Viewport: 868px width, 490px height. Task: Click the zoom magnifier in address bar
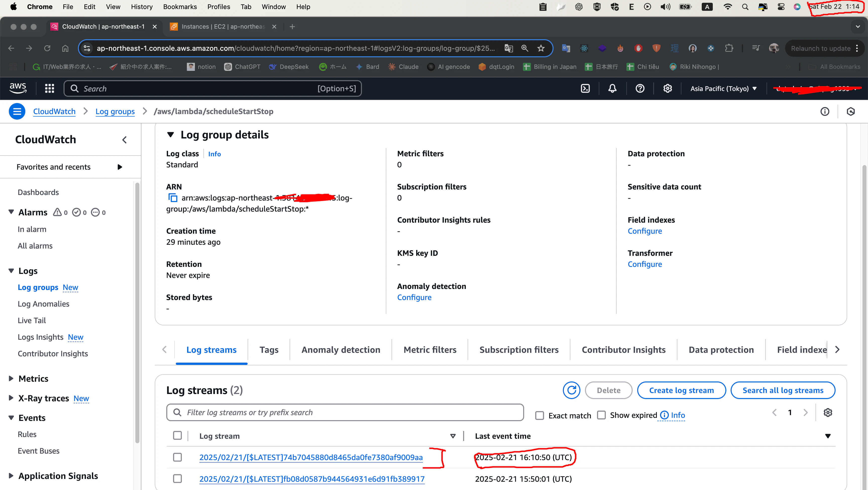point(524,48)
